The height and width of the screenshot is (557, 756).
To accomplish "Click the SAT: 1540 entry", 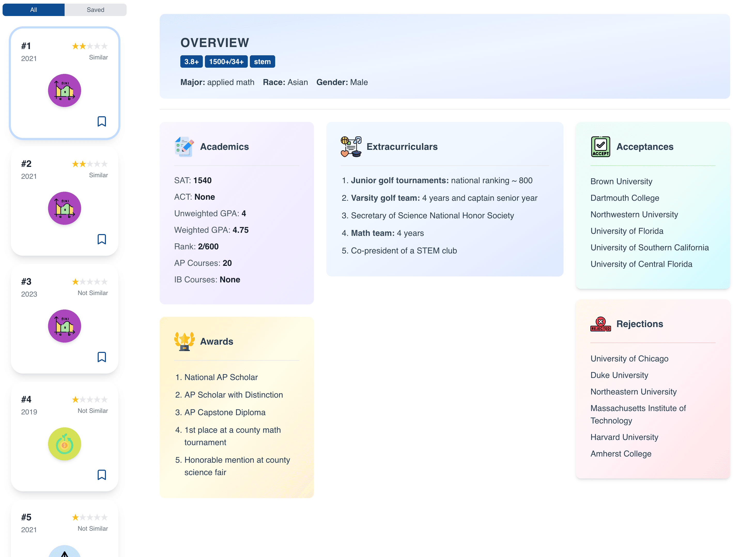I will (x=193, y=180).
